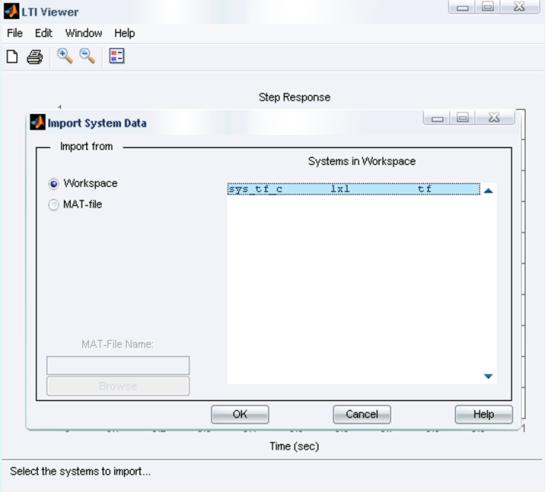Close the LTI Viewer window

pyautogui.click(x=520, y=7)
